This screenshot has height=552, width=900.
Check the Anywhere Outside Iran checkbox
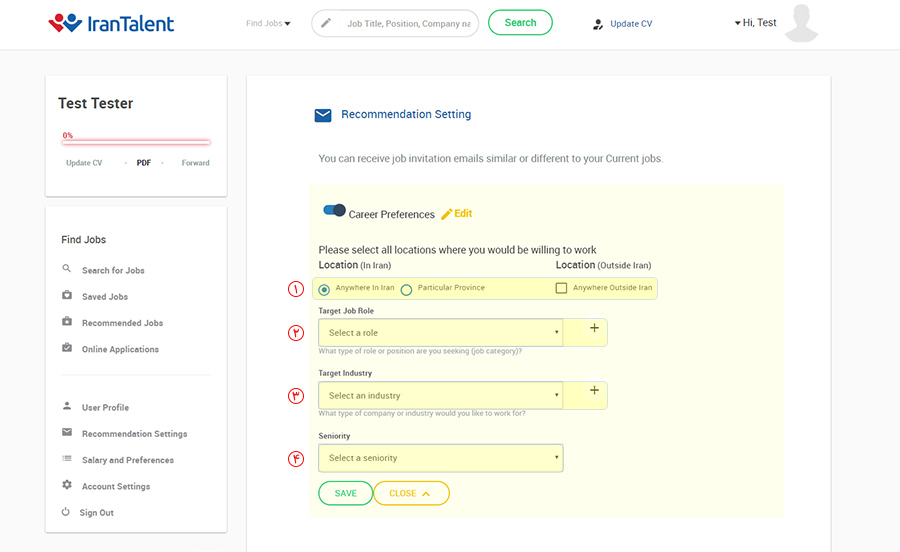(x=561, y=288)
